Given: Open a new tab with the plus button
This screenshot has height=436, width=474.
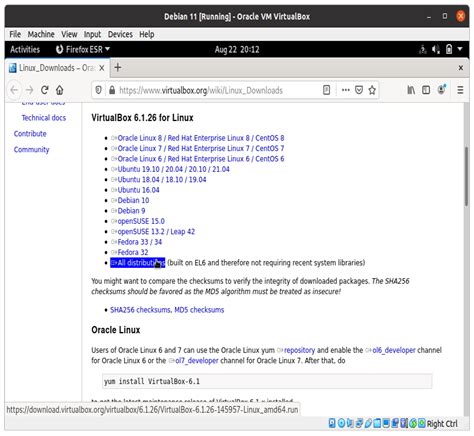Looking at the screenshot, I should point(117,68).
